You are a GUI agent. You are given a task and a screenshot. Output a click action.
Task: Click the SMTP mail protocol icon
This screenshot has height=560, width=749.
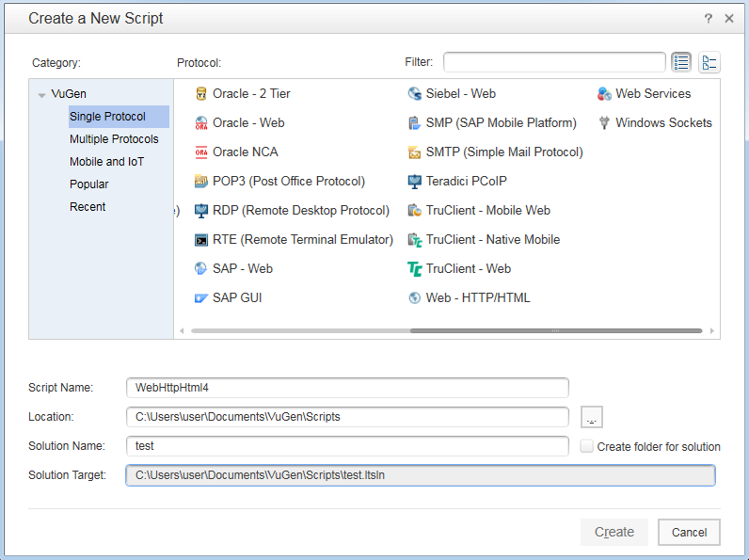[414, 152]
